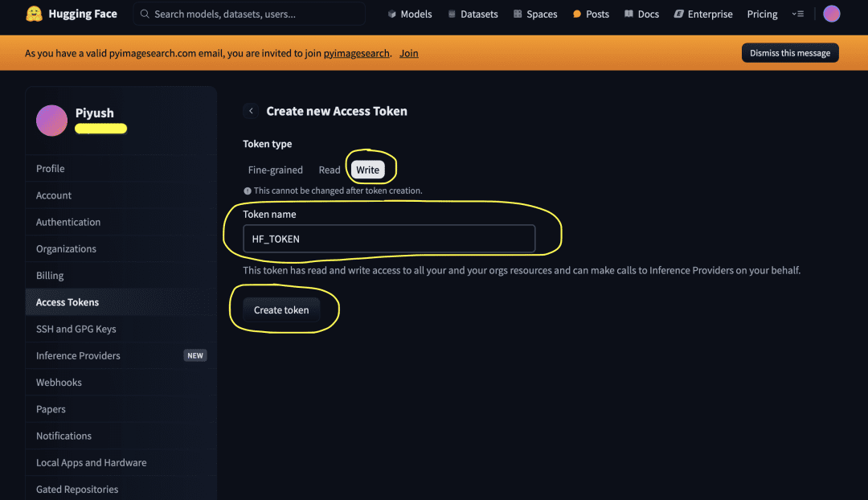
Task: Select the Write token type
Action: pyautogui.click(x=369, y=170)
